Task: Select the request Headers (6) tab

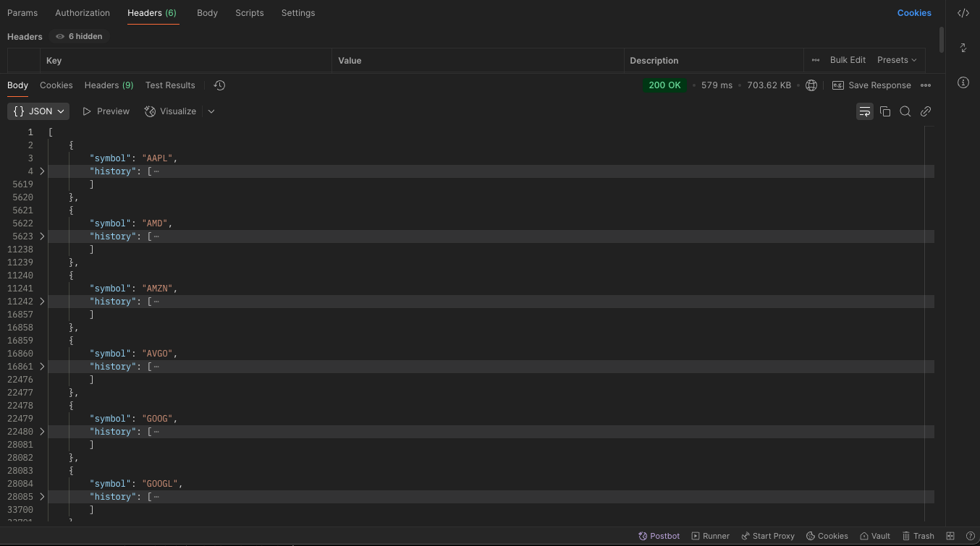Action: [x=152, y=13]
